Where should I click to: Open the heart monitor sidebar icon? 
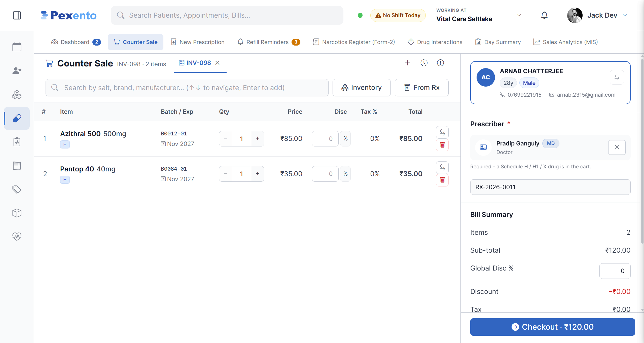tap(17, 236)
